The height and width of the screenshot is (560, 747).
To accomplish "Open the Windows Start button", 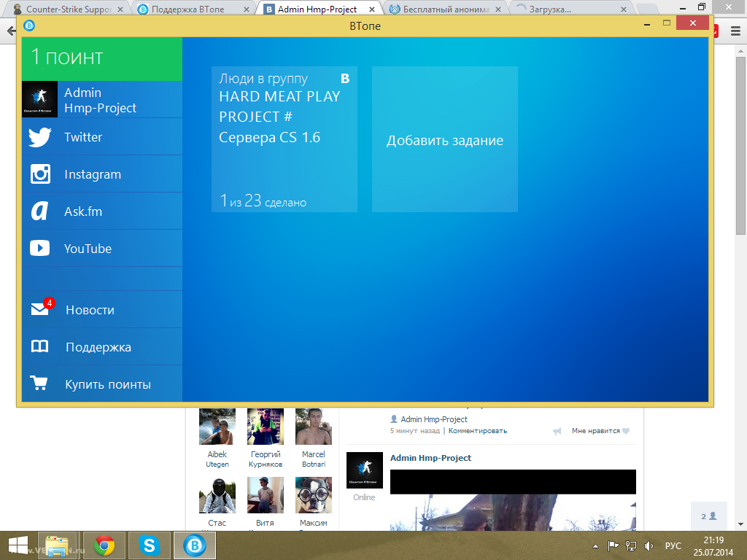I will click(18, 545).
